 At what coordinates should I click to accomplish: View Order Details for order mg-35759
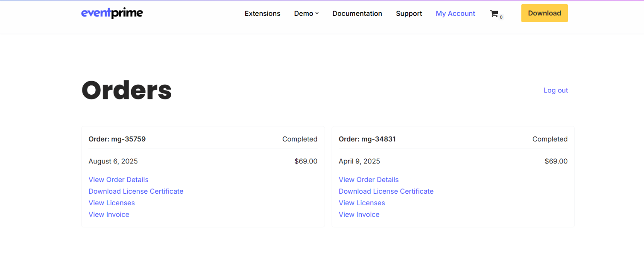pyautogui.click(x=118, y=180)
